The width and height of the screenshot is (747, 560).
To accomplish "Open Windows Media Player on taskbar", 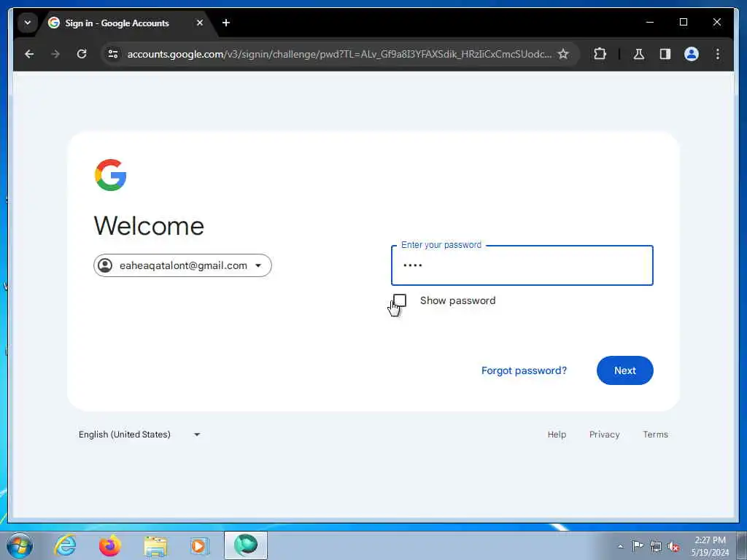I will point(199,545).
